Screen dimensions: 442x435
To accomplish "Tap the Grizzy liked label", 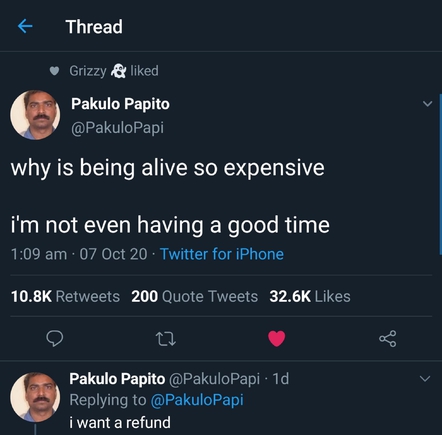I will pyautogui.click(x=114, y=71).
